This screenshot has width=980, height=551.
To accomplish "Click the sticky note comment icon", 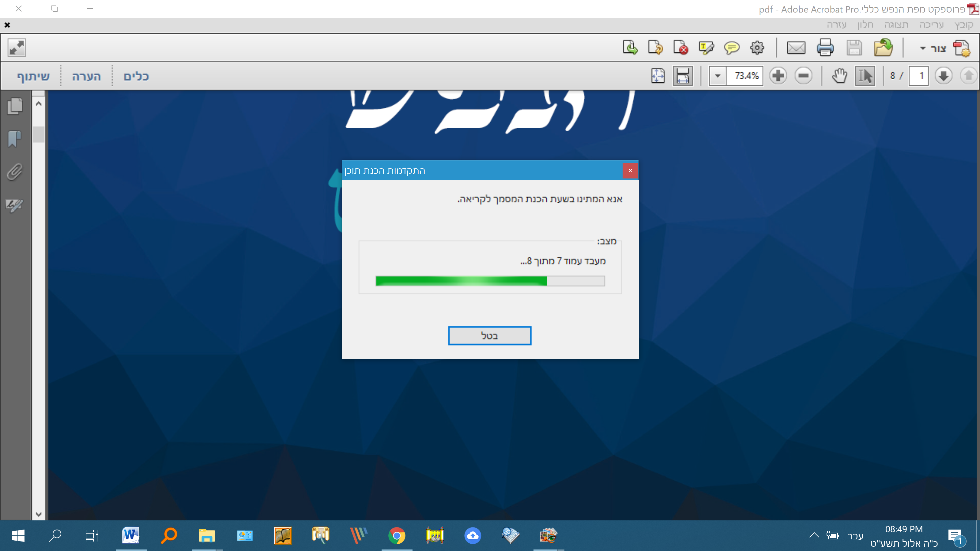I will pyautogui.click(x=731, y=48).
